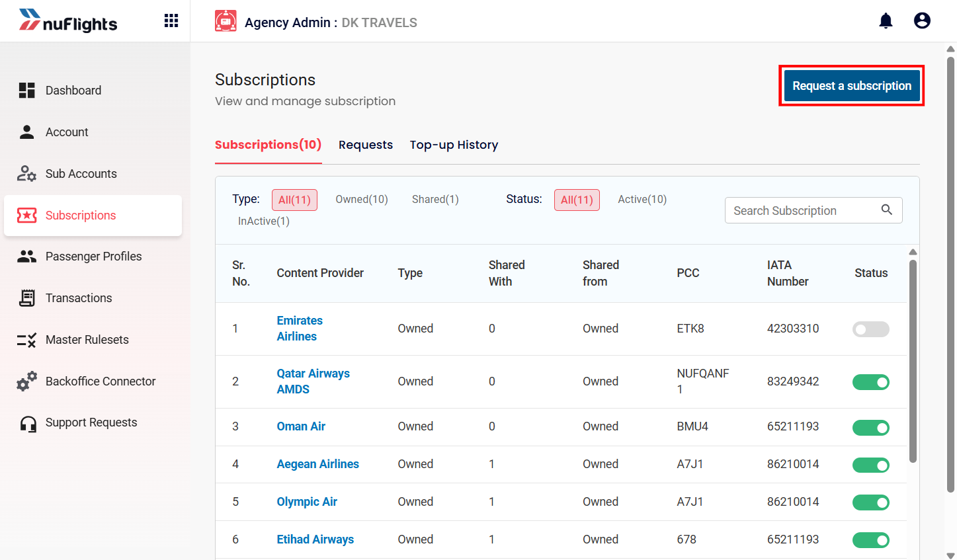Click IATA number 42303310

pos(793,329)
